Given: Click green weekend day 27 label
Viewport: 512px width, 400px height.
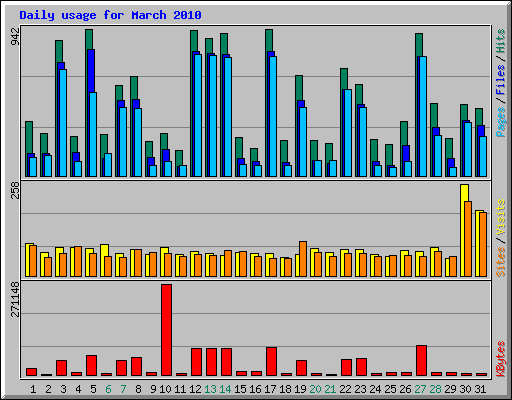Looking at the screenshot, I should click(x=420, y=389).
